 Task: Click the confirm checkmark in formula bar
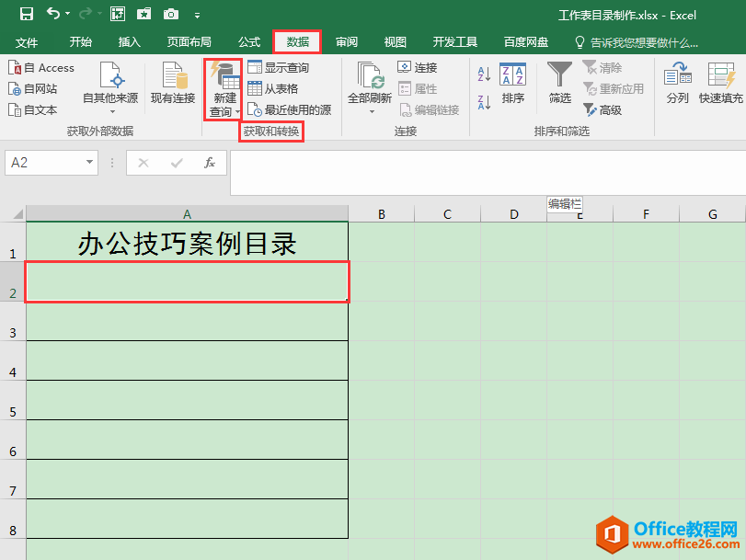(x=177, y=163)
